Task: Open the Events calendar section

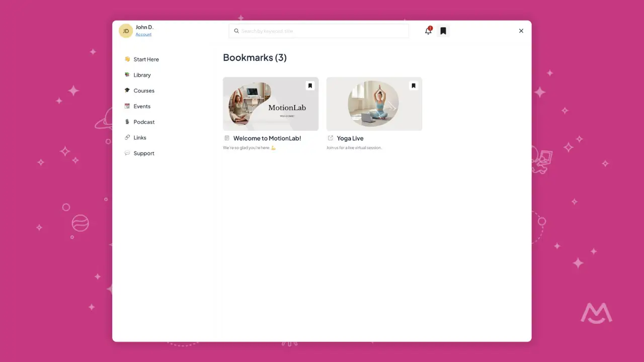Action: pos(142,106)
